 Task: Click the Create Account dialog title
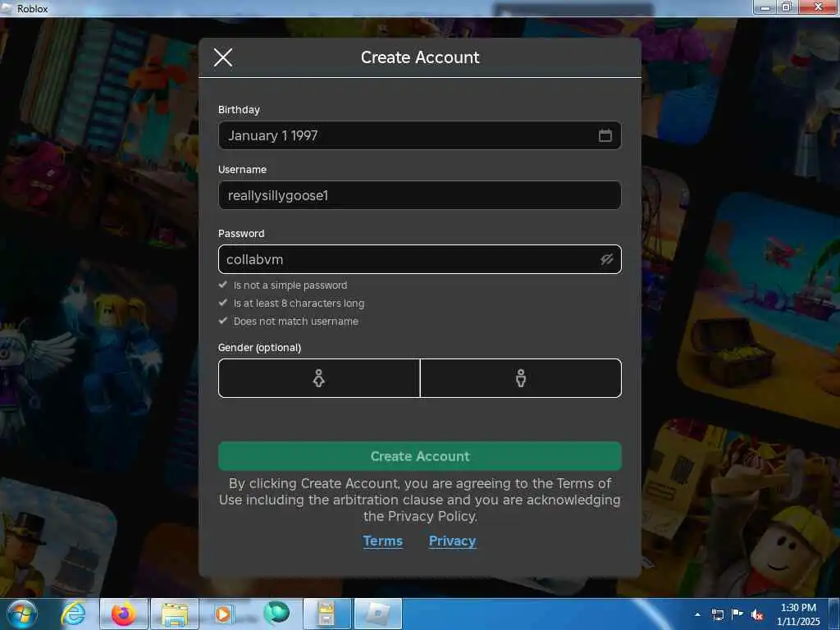(x=420, y=57)
